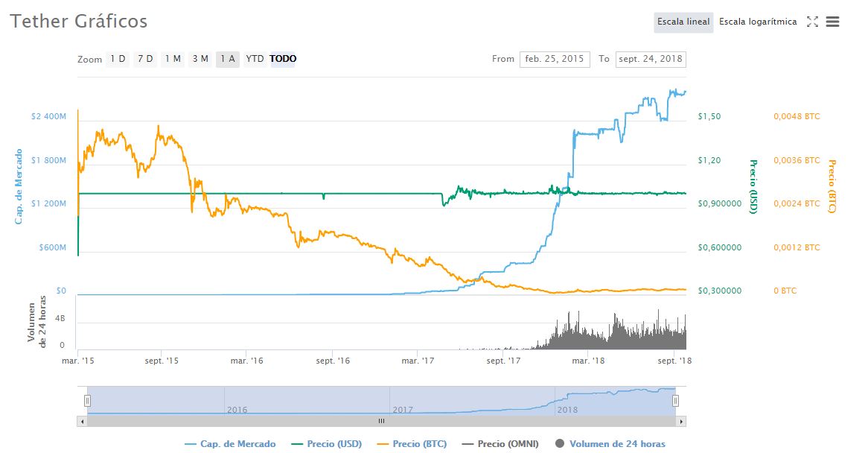
Task: Select the 7 D zoom range
Action: point(145,59)
